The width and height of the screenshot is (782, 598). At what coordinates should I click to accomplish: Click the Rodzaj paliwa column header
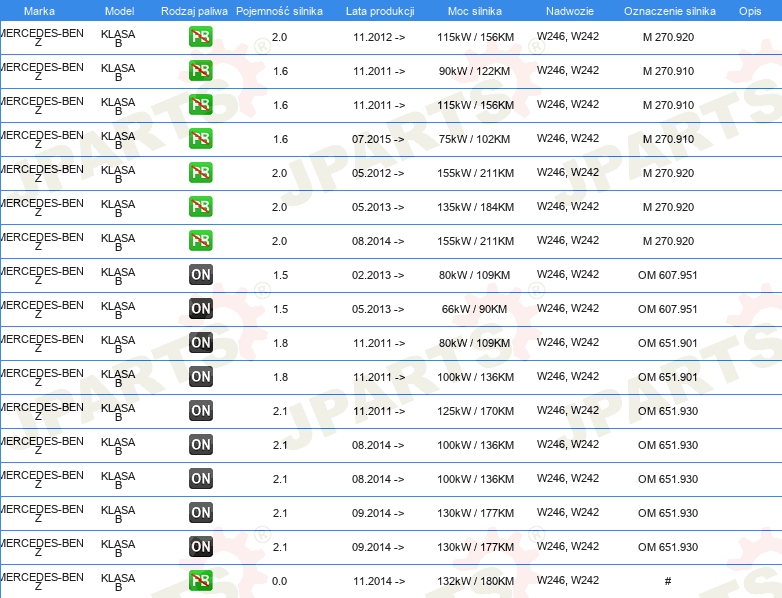194,11
